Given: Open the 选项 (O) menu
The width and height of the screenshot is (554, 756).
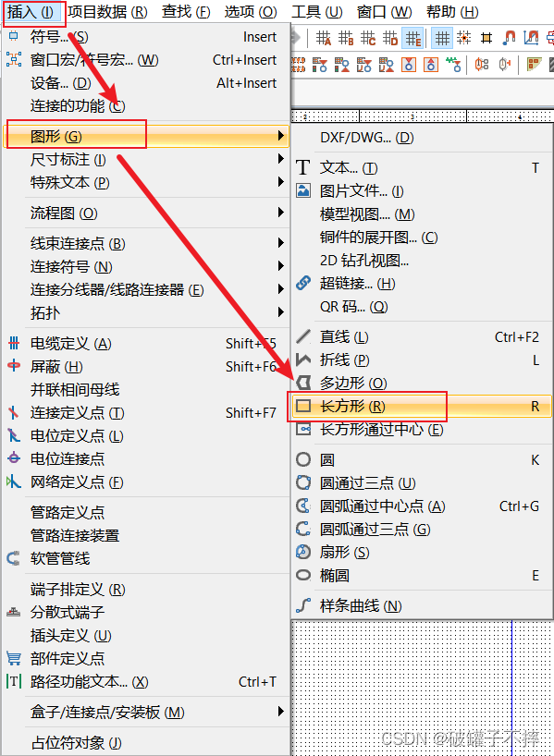Looking at the screenshot, I should pos(251,12).
